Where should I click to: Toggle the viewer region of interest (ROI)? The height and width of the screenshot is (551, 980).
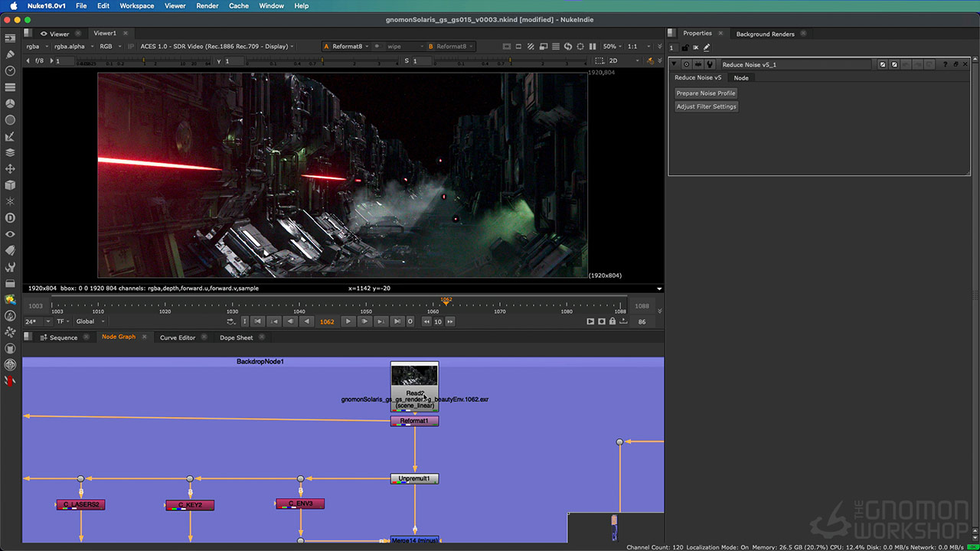click(x=580, y=46)
